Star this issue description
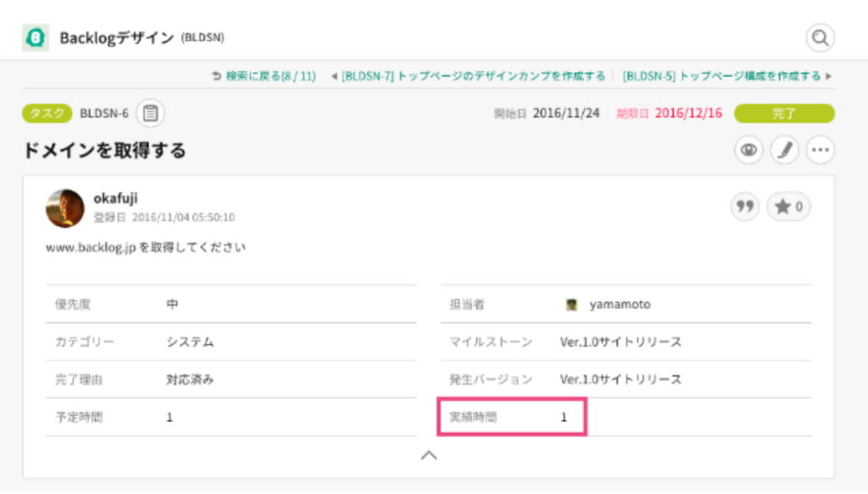 pos(789,207)
